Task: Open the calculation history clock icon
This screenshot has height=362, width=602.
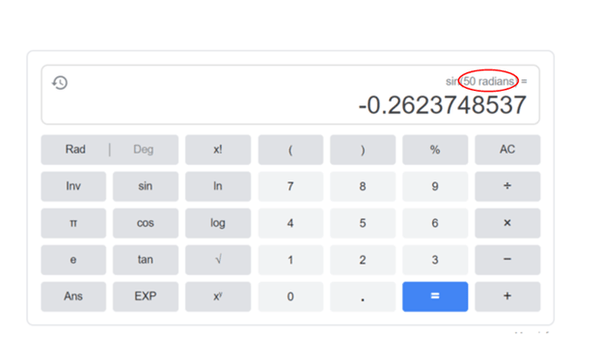Action: pyautogui.click(x=60, y=83)
